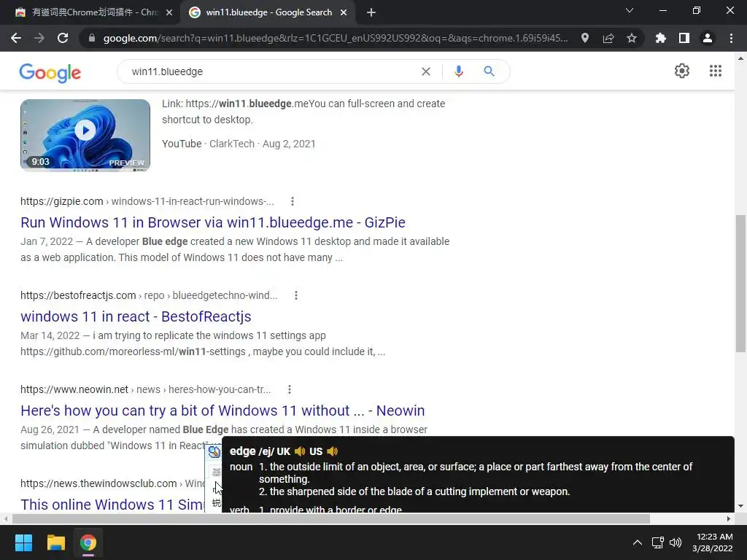Open the Chrome extensions puzzle icon
Screen dimensions: 747x560
660,38
